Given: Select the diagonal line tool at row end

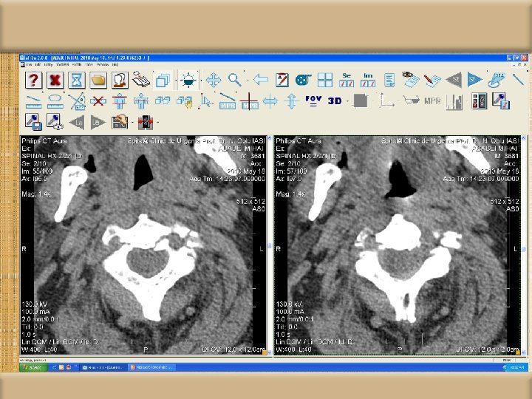Looking at the screenshot, I should [518, 79].
